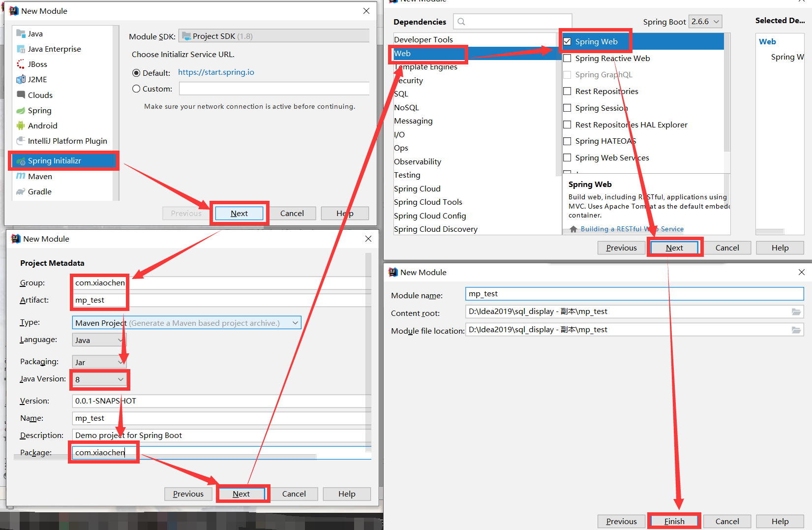Check the Spring Web Services checkbox
This screenshot has width=812, height=530.
[567, 157]
